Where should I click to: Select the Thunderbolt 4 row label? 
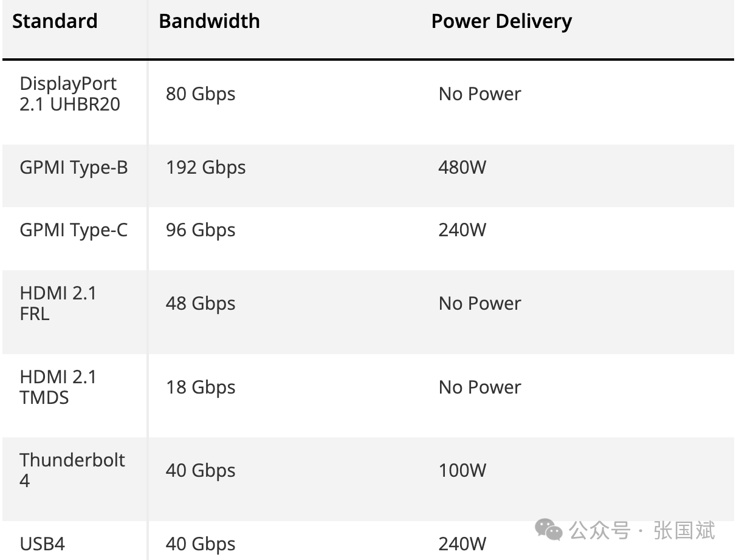72,471
